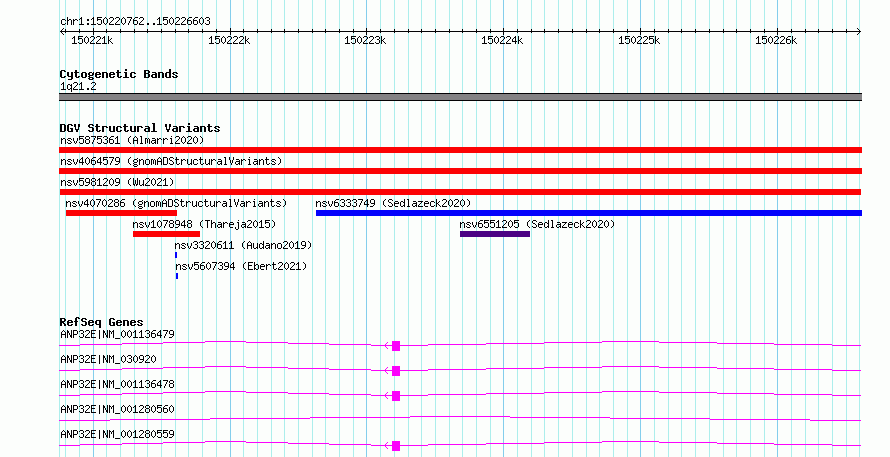Open the ANP32E|NM_001136479 transcript label
890x457 pixels.
(117, 334)
